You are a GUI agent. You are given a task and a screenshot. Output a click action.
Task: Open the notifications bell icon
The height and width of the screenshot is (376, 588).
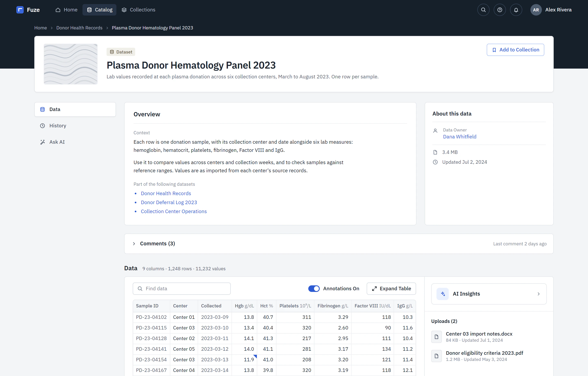pyautogui.click(x=516, y=10)
